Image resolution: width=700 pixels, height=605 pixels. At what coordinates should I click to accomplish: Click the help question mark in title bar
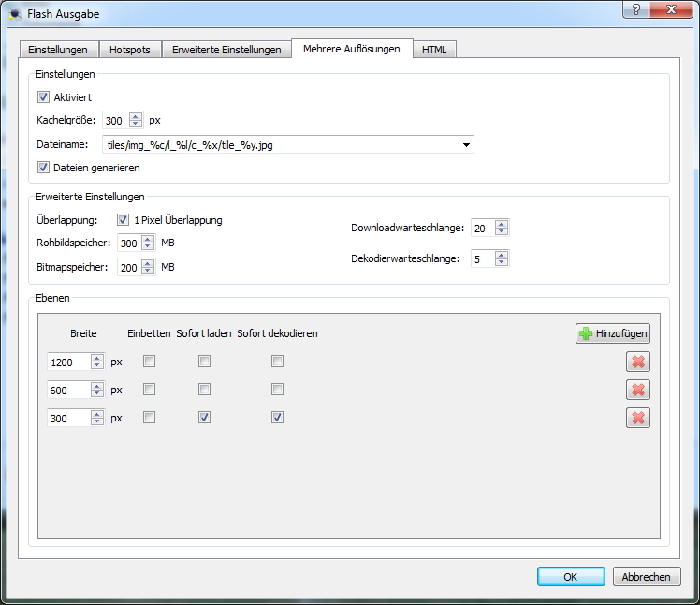[x=636, y=10]
